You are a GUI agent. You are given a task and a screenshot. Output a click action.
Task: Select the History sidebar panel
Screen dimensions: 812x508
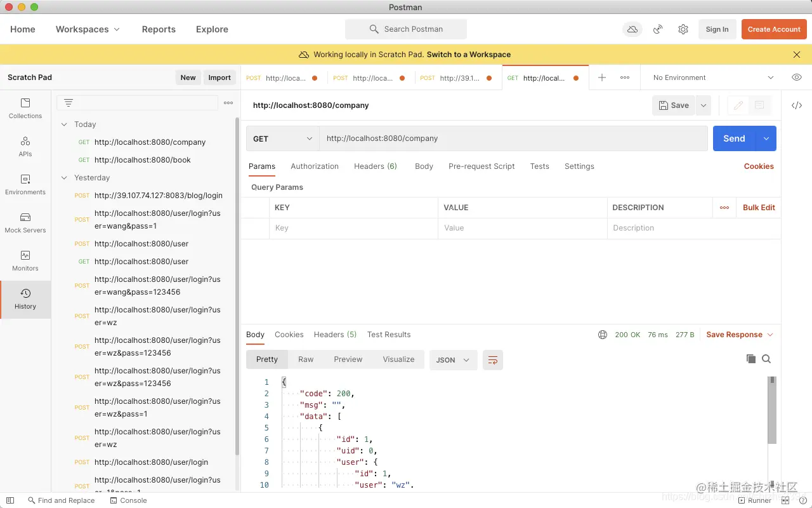(x=25, y=298)
